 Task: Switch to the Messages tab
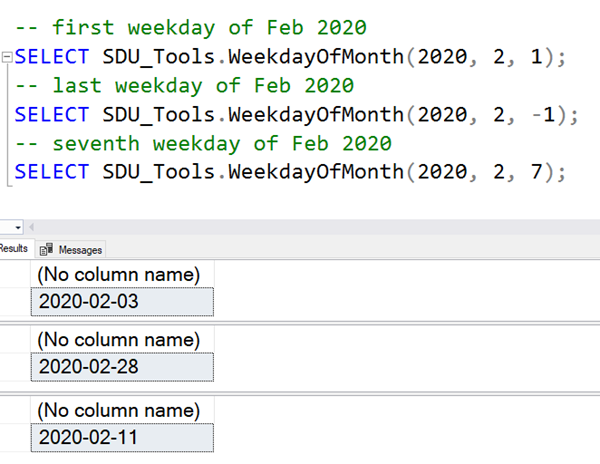click(x=80, y=250)
